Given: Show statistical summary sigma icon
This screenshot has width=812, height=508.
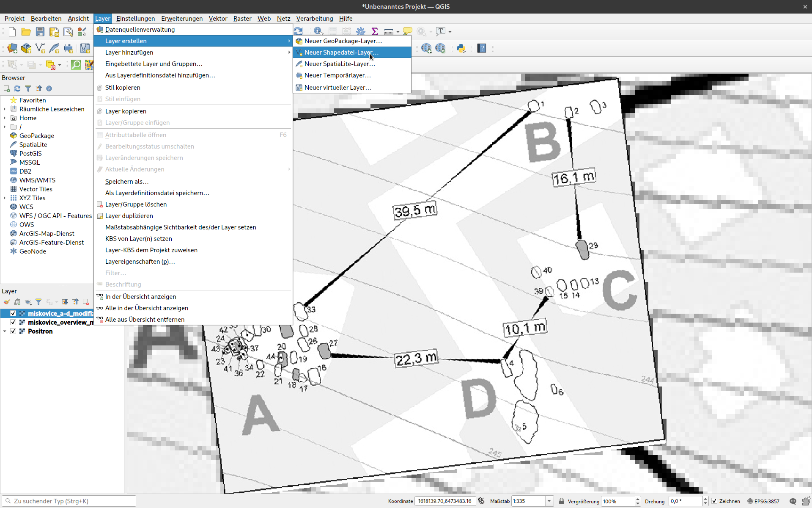Looking at the screenshot, I should 375,31.
